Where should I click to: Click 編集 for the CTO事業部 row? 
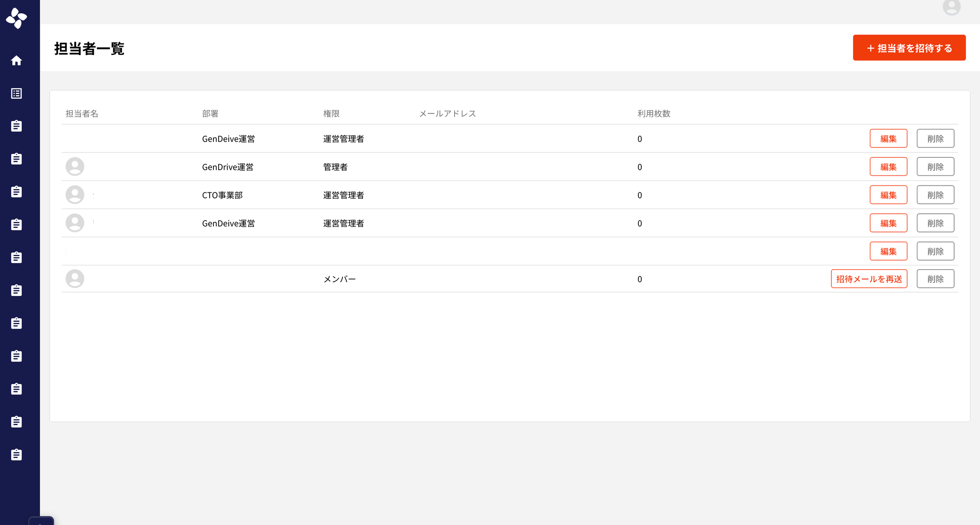point(888,195)
